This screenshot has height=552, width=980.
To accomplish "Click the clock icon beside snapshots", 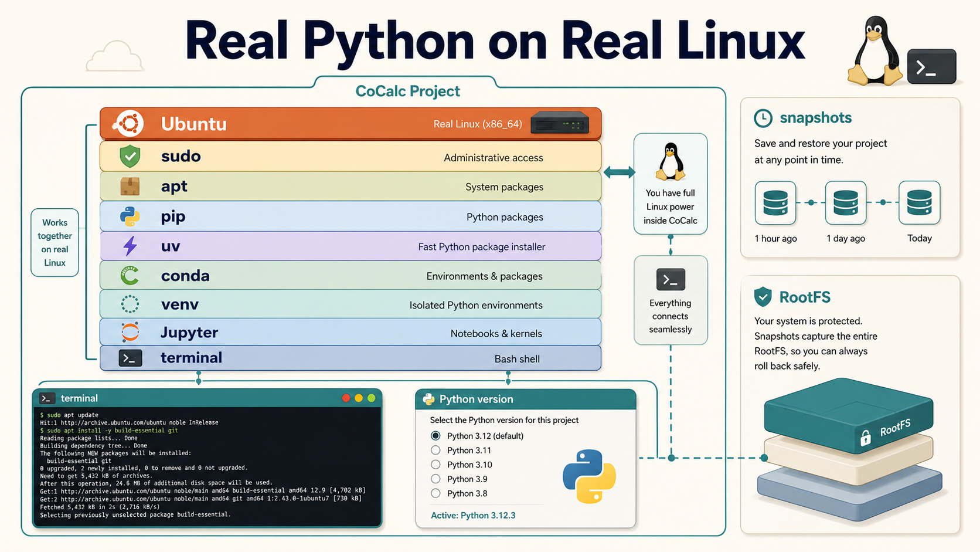I will pyautogui.click(x=763, y=118).
